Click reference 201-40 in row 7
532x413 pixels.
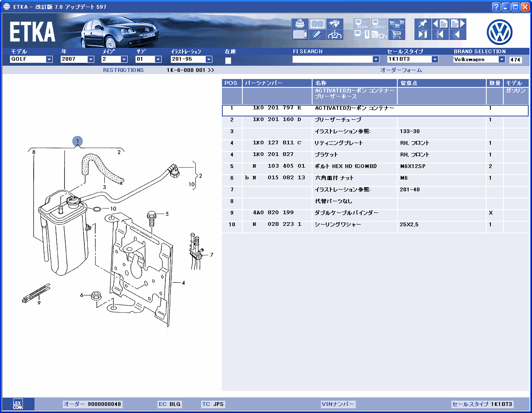coord(410,190)
